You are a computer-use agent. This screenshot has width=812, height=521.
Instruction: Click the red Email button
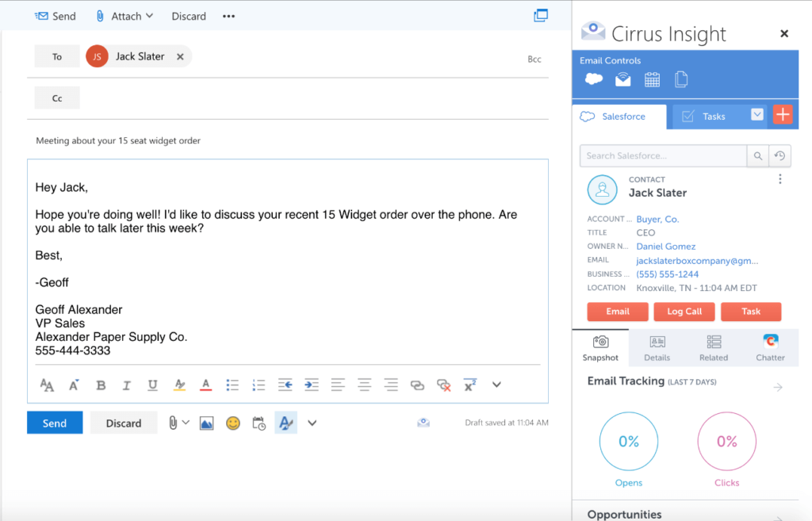coord(617,312)
